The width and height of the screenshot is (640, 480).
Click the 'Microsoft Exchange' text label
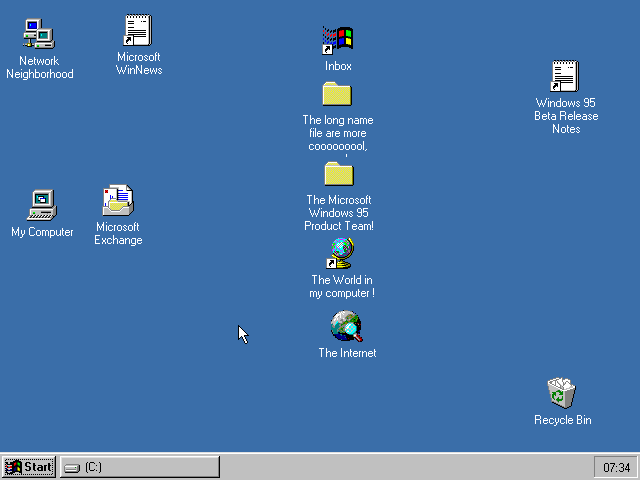(118, 233)
